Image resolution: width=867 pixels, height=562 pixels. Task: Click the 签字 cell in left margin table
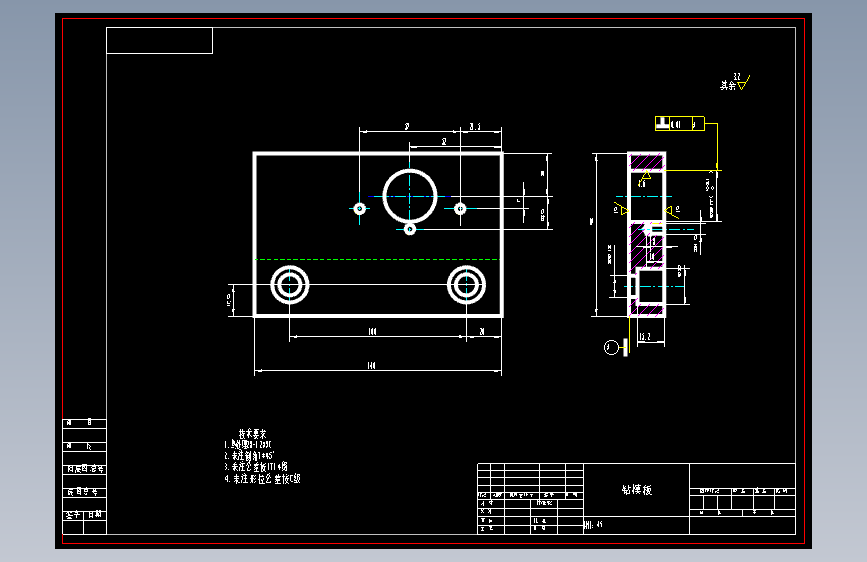[73, 514]
